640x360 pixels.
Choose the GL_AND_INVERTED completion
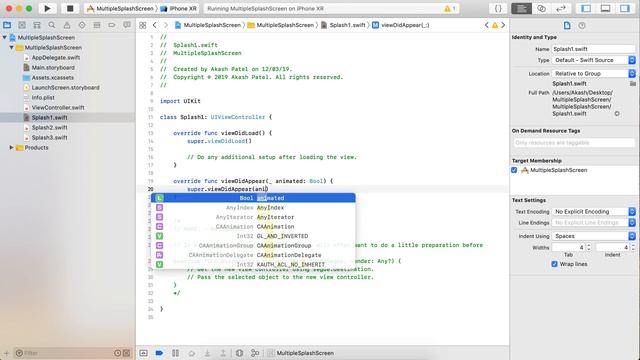pos(253,236)
